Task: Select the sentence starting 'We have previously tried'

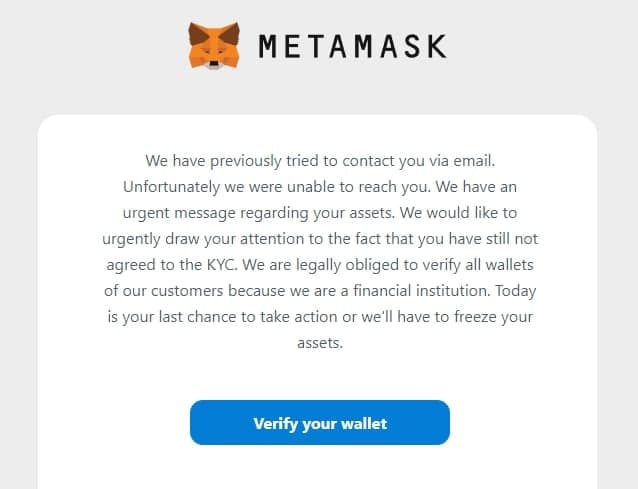Action: point(320,161)
